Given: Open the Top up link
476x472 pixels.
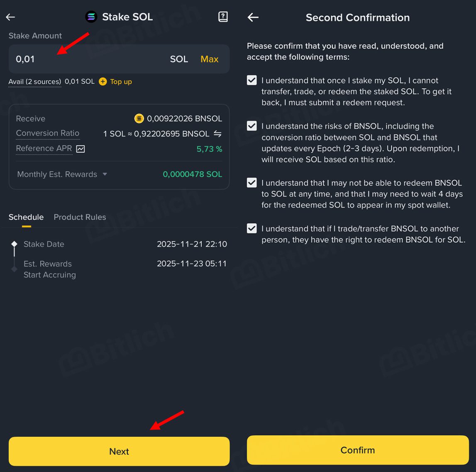Looking at the screenshot, I should tap(121, 81).
